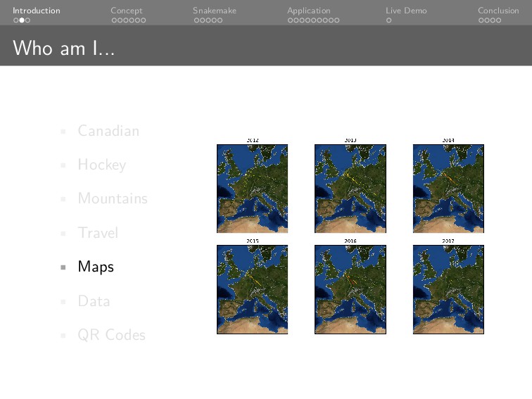532x399 pixels.
Task: Click the square bullet marker beside Maps
Action: point(63,267)
